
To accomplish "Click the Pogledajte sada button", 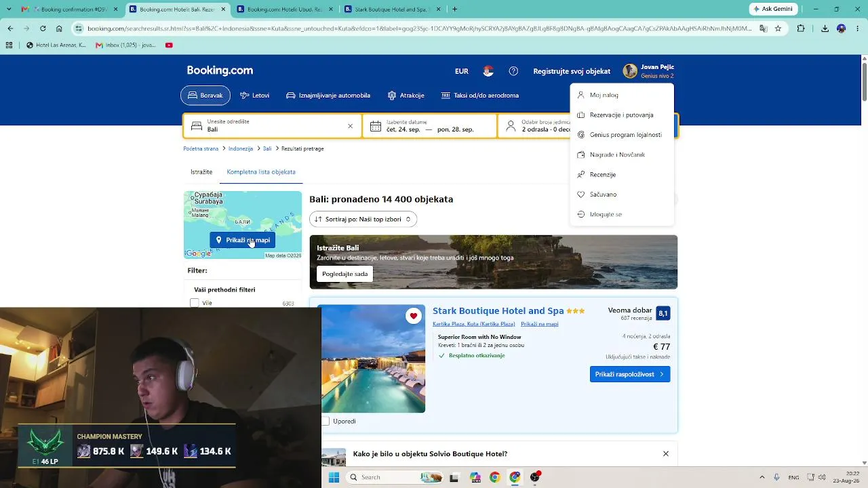I will click(x=345, y=274).
